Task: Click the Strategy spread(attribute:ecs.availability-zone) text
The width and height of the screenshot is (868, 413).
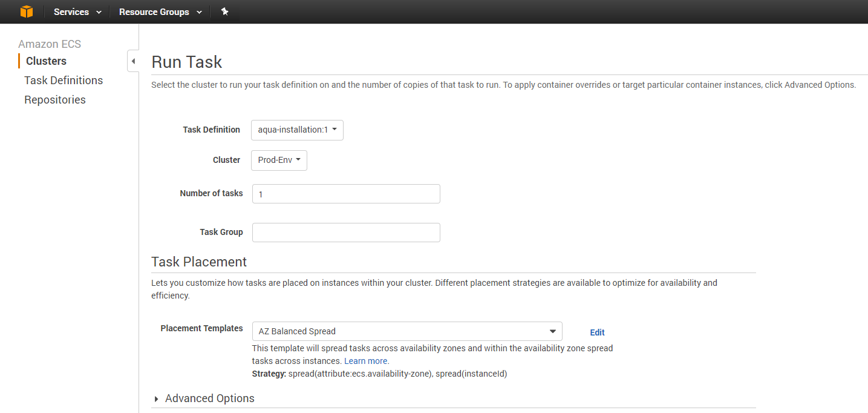Action: click(x=379, y=374)
